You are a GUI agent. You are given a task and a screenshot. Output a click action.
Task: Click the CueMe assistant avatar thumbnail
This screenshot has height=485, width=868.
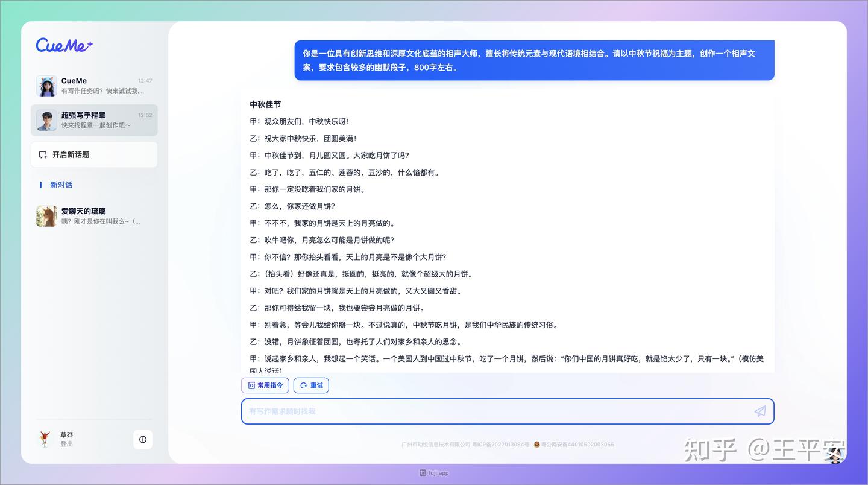pyautogui.click(x=46, y=85)
